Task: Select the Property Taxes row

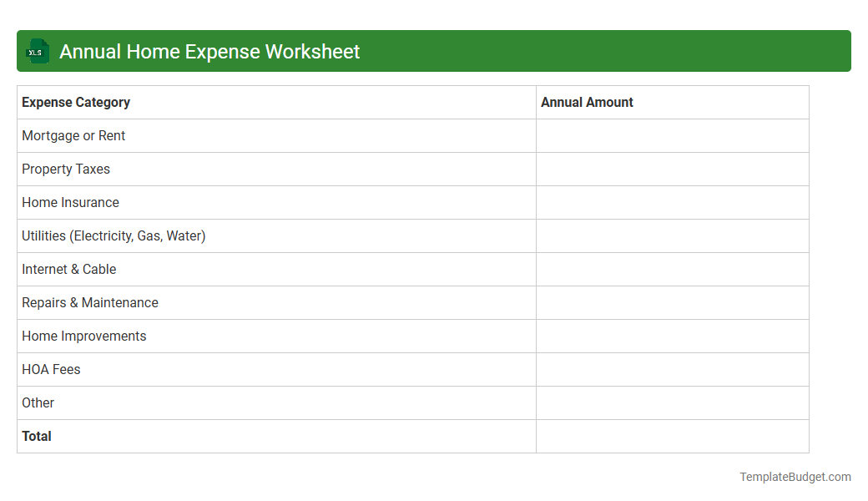Action: [66, 169]
